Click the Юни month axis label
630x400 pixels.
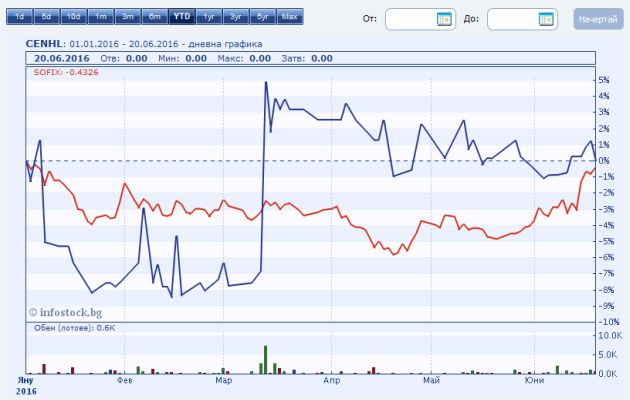534,380
